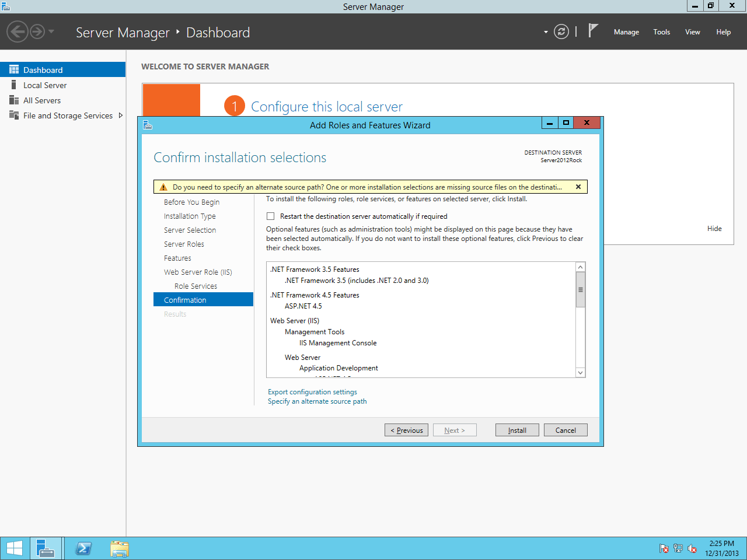This screenshot has width=747, height=560.
Task: Click the Local Server icon
Action: (x=14, y=85)
